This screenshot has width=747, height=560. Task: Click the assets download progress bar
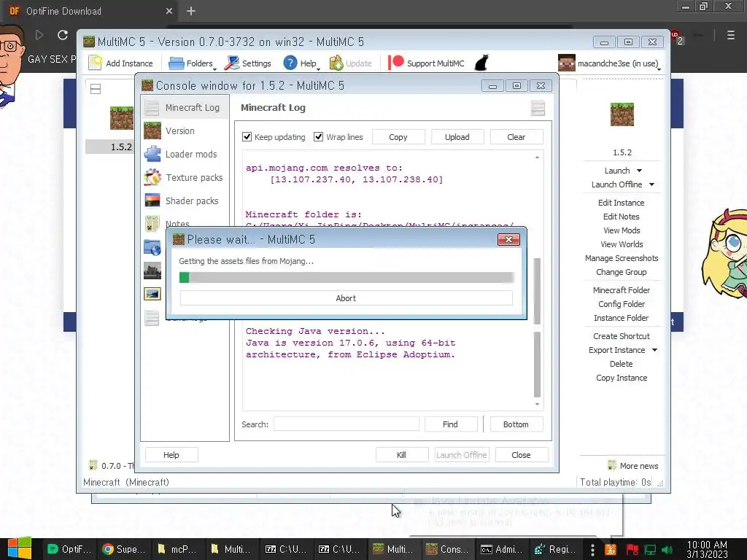(x=347, y=278)
